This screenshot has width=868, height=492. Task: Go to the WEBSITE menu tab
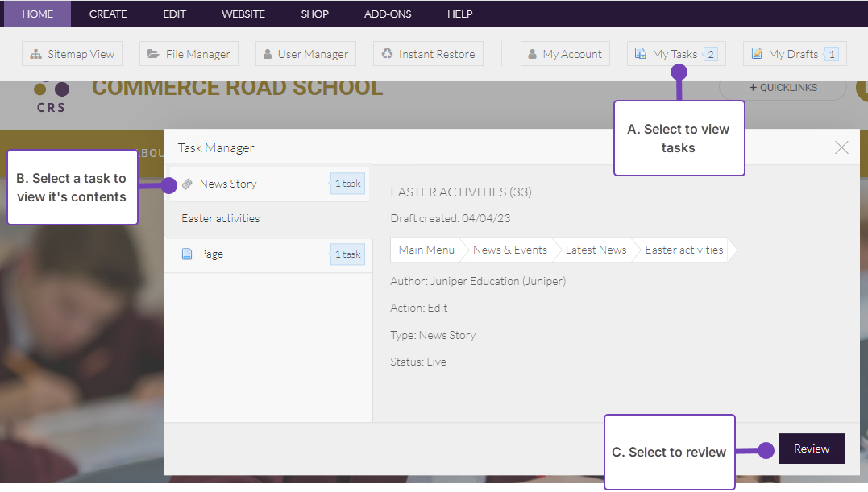pos(243,14)
